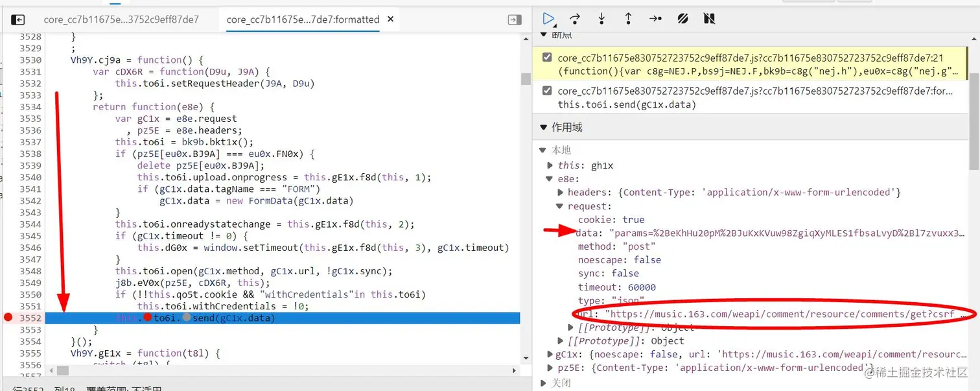Collapse the 作用域 scope section
Viewport: 980px width, 391px height.
[543, 128]
